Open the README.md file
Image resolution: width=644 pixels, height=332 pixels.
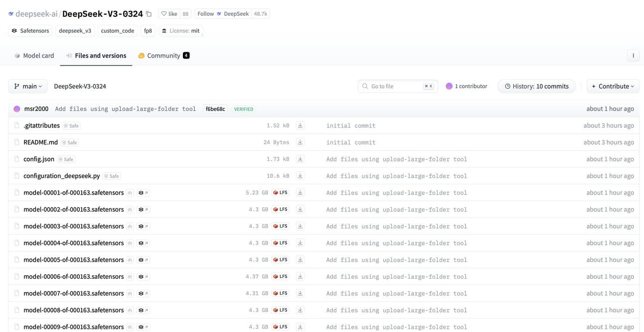tap(40, 142)
